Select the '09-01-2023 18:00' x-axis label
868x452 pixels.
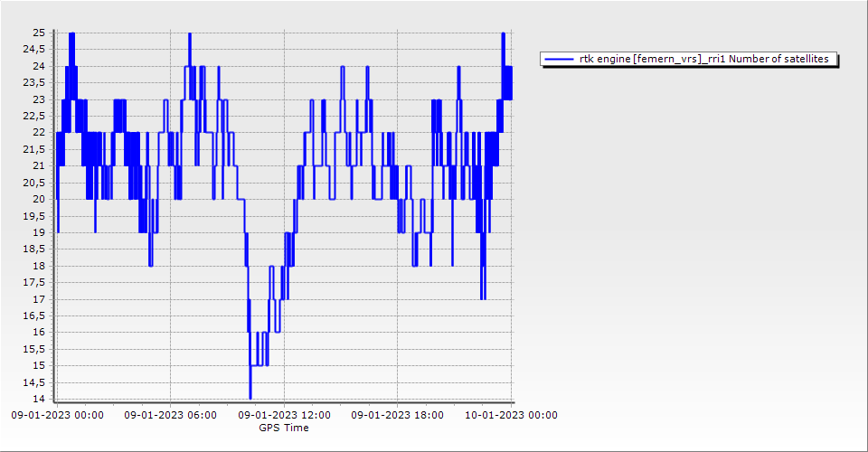tap(397, 416)
